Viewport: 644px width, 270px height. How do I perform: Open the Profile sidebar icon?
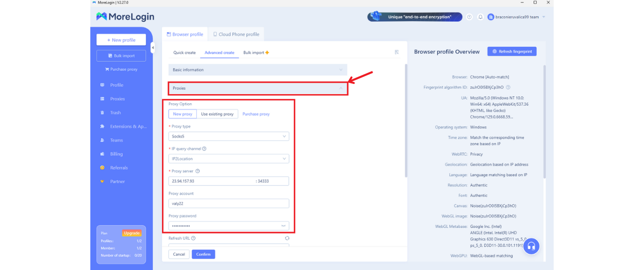(x=102, y=85)
